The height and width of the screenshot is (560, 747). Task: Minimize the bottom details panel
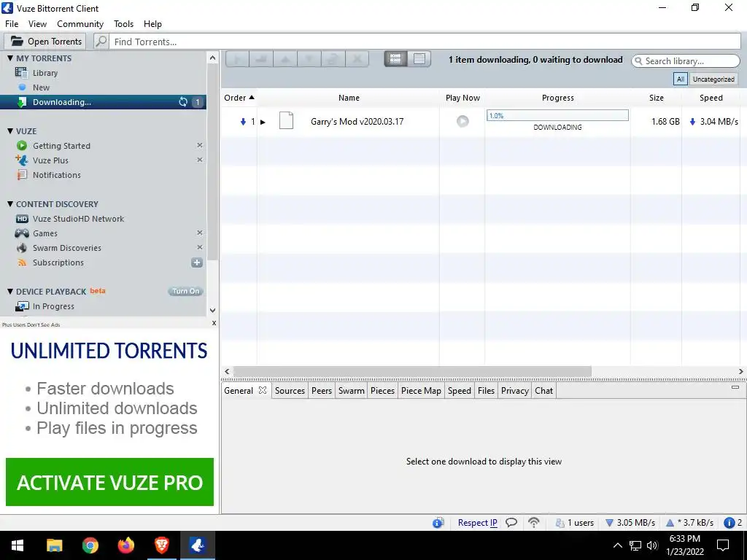735,387
